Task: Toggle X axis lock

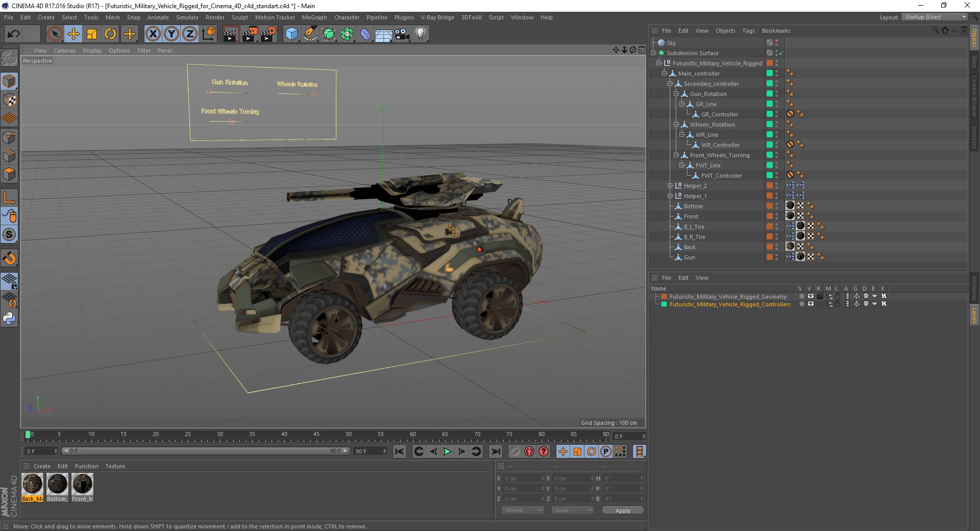Action: [x=153, y=34]
